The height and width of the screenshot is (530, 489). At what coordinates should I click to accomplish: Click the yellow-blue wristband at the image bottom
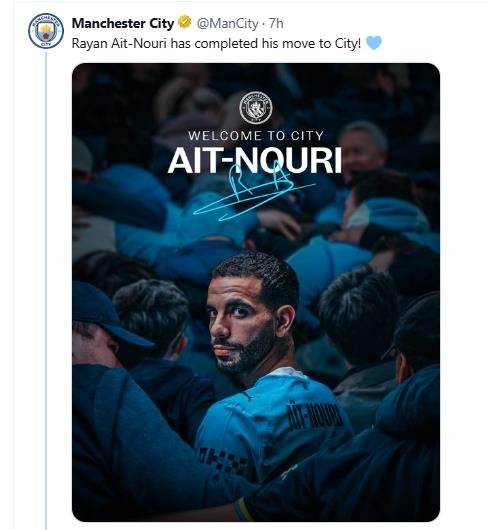coord(244,509)
